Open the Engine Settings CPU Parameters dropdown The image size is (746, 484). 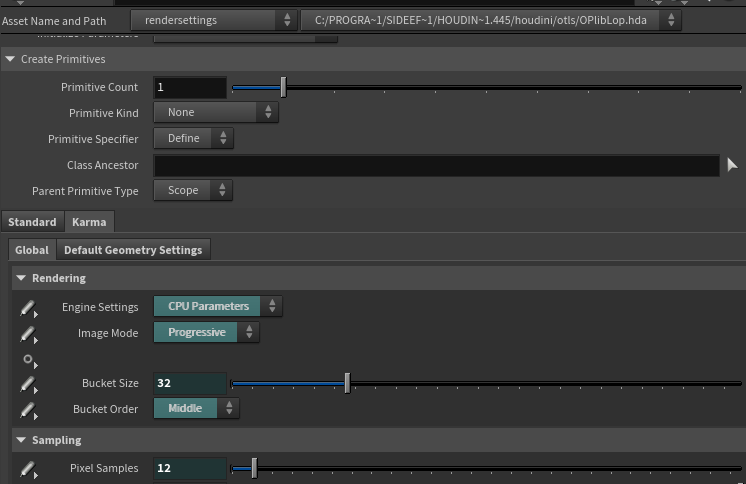coord(217,306)
